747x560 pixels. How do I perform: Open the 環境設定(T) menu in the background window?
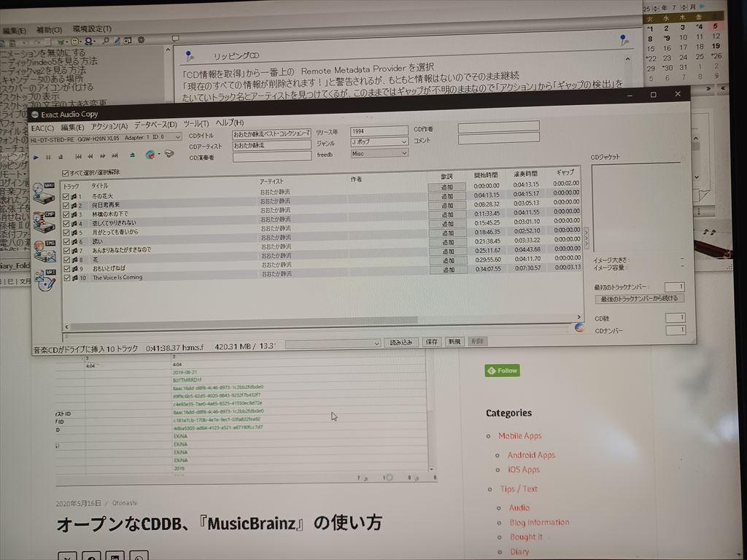coord(92,29)
